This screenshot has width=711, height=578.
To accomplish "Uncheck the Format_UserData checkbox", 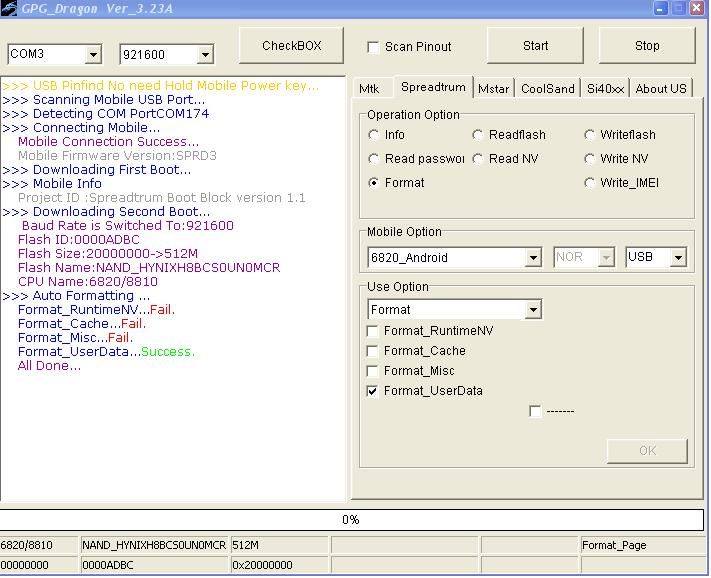I will pyautogui.click(x=373, y=391).
